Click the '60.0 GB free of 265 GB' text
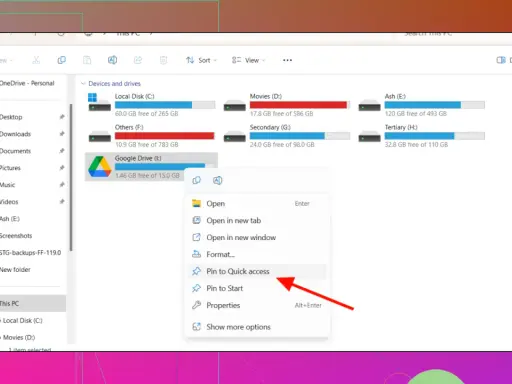This screenshot has height=384, width=512. point(147,114)
